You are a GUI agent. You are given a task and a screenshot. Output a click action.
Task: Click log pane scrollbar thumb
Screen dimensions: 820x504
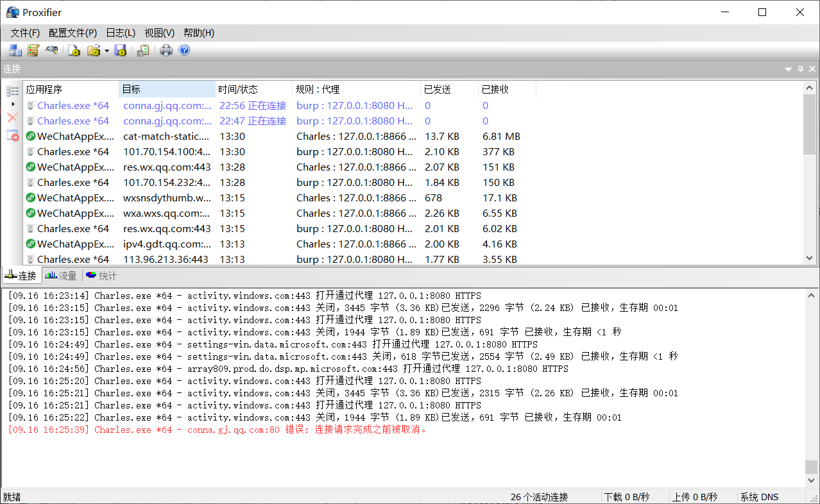pos(812,467)
